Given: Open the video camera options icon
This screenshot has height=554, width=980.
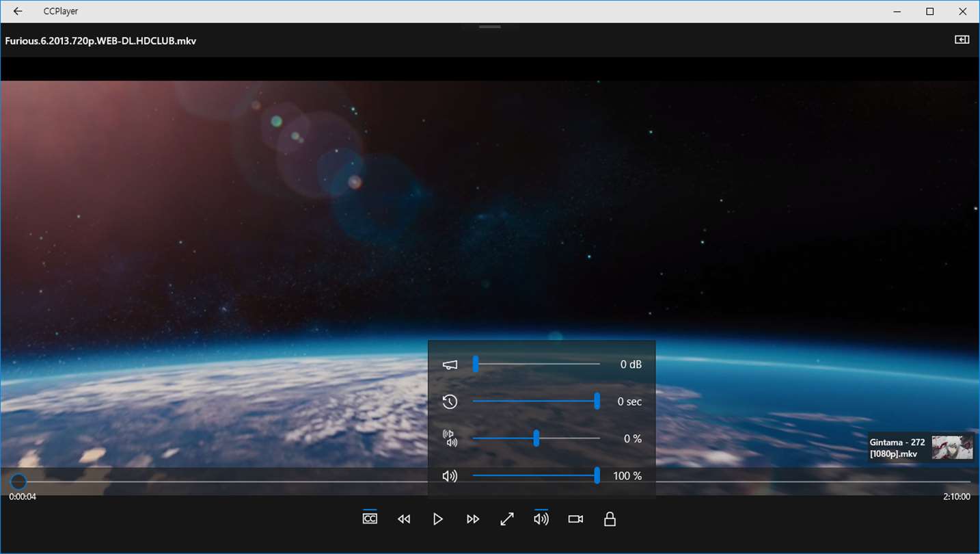Looking at the screenshot, I should click(575, 519).
